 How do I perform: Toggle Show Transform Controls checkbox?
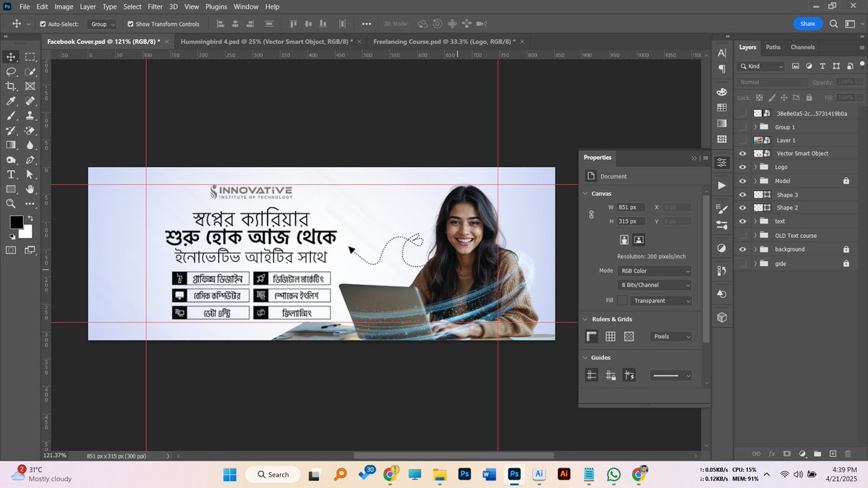click(129, 24)
